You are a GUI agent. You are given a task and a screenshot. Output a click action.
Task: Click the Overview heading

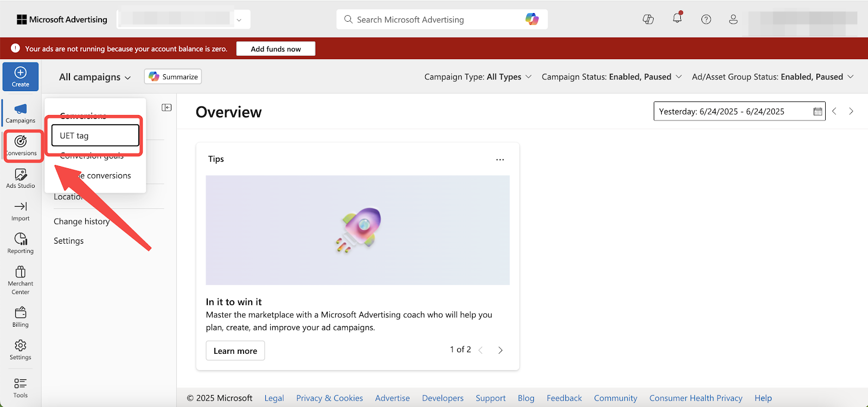(x=228, y=112)
